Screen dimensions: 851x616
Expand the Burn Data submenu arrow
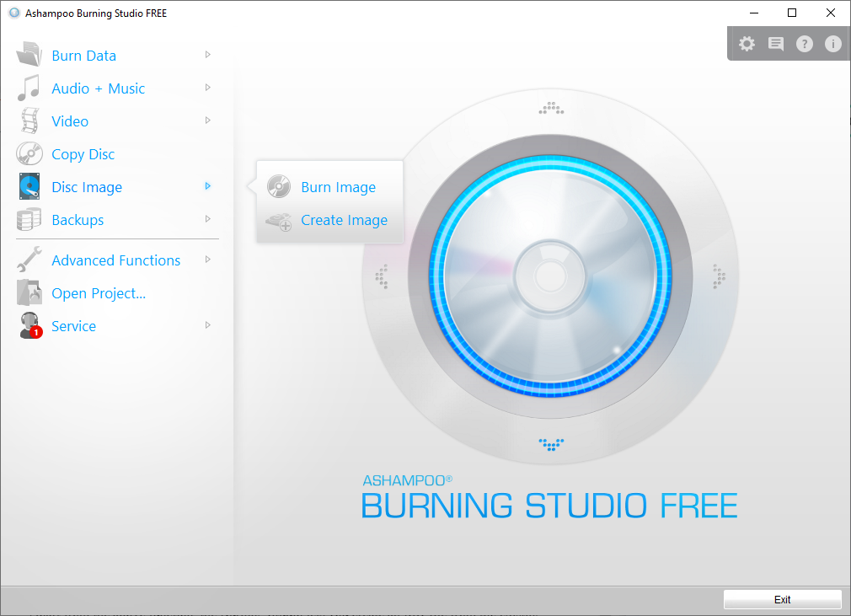(x=208, y=54)
